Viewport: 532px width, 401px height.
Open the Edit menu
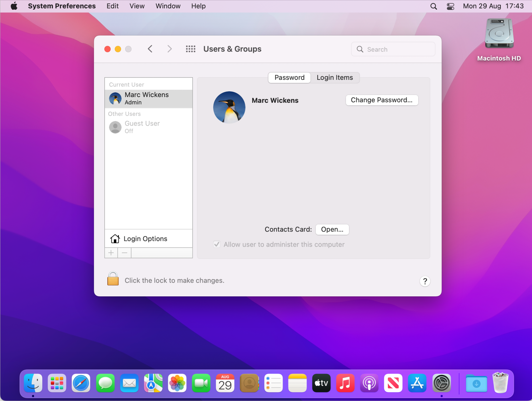(x=112, y=6)
